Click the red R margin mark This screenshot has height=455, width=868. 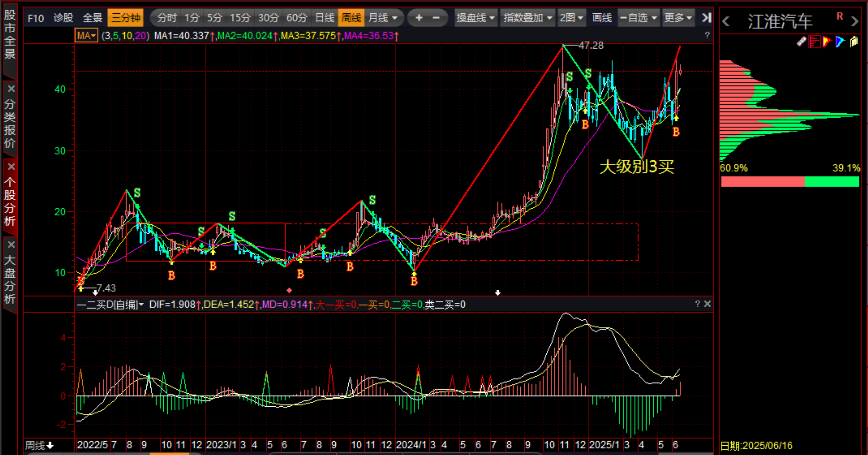tap(840, 16)
